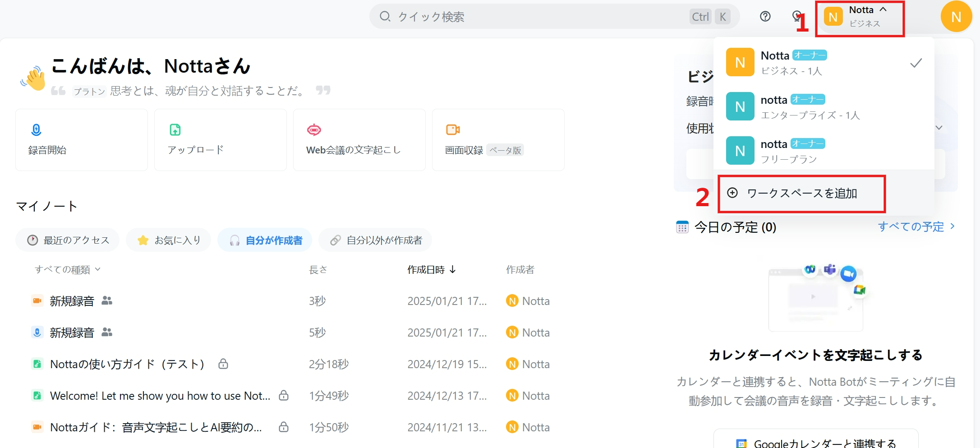Viewport: 980px width, 448px height.
Task: Click the headphones icon in 自分が作成者
Action: 235,240
